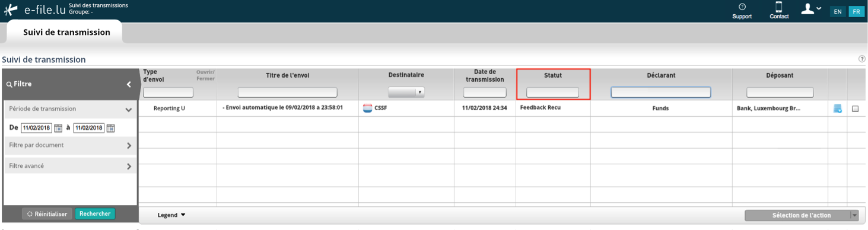Viewport: 868px width, 230px height.
Task: Click the Titre de l'envoi filter field
Action: (x=287, y=92)
